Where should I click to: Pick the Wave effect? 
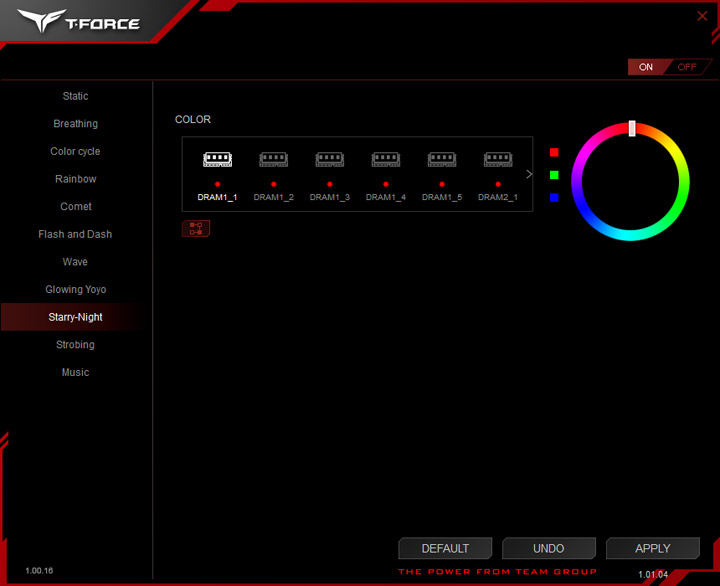coord(75,262)
